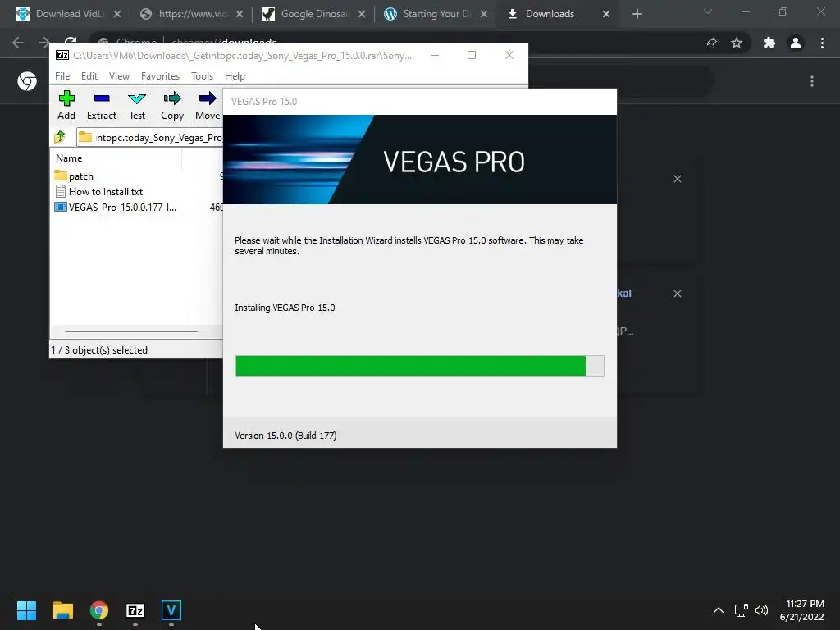Switch to the https://www.vid browser tab
The height and width of the screenshot is (630, 840).
pos(192,14)
